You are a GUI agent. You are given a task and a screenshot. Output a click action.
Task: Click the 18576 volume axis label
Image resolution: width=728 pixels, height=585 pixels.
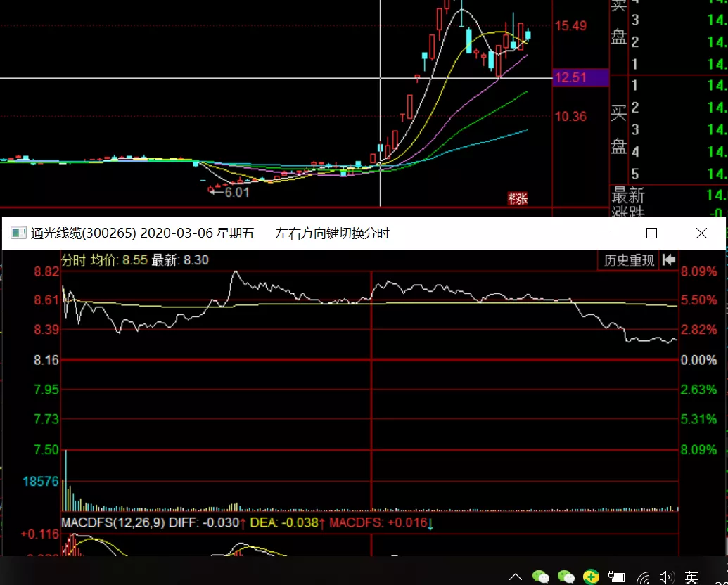tap(40, 482)
